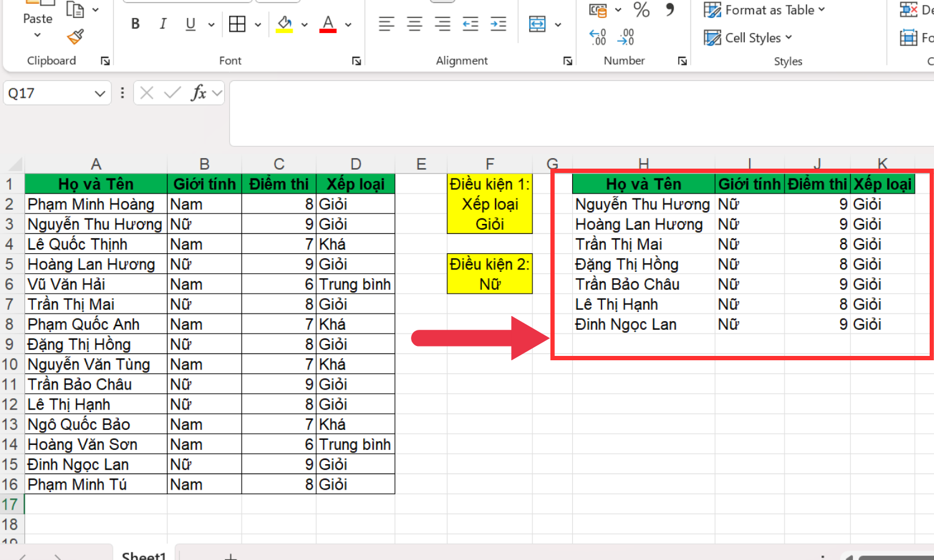Viewport: 934px width, 560px height.
Task: Open the Cell Styles gallery
Action: point(748,38)
